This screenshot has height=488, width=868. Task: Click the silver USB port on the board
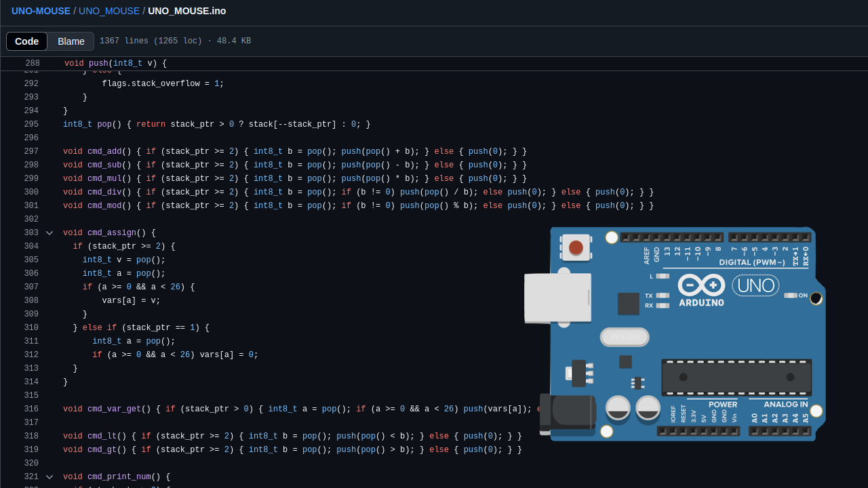tap(557, 298)
